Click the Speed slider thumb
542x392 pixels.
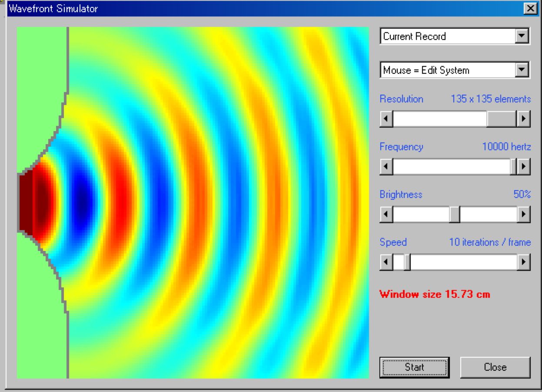click(x=407, y=262)
